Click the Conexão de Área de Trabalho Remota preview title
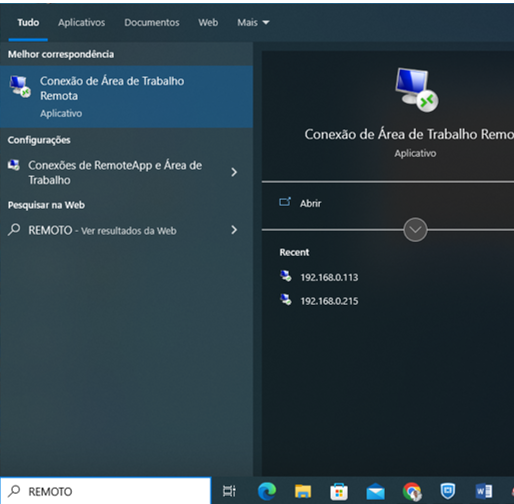 pyautogui.click(x=409, y=134)
